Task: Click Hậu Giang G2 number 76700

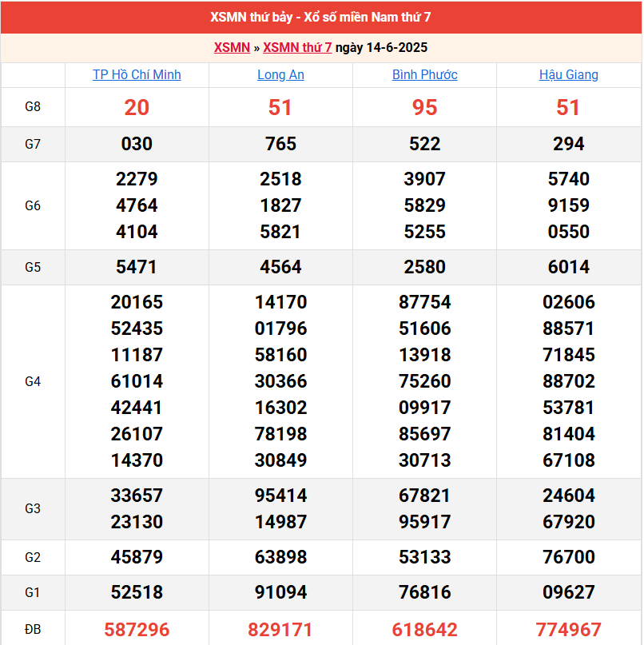Action: (568, 557)
